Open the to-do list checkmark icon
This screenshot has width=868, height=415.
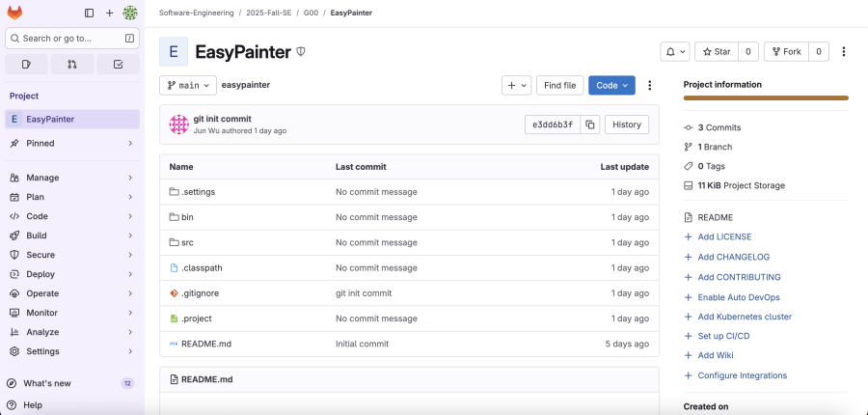click(118, 65)
